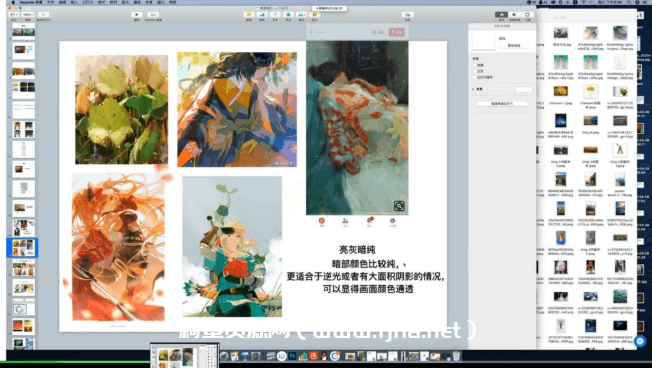Open the background color well
652x368 pixels.
click(x=524, y=89)
